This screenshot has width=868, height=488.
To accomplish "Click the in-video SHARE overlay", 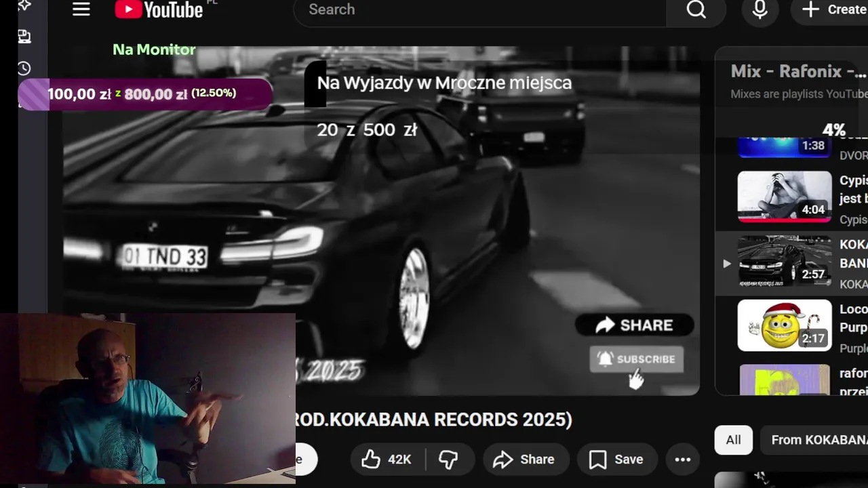I will [x=634, y=325].
